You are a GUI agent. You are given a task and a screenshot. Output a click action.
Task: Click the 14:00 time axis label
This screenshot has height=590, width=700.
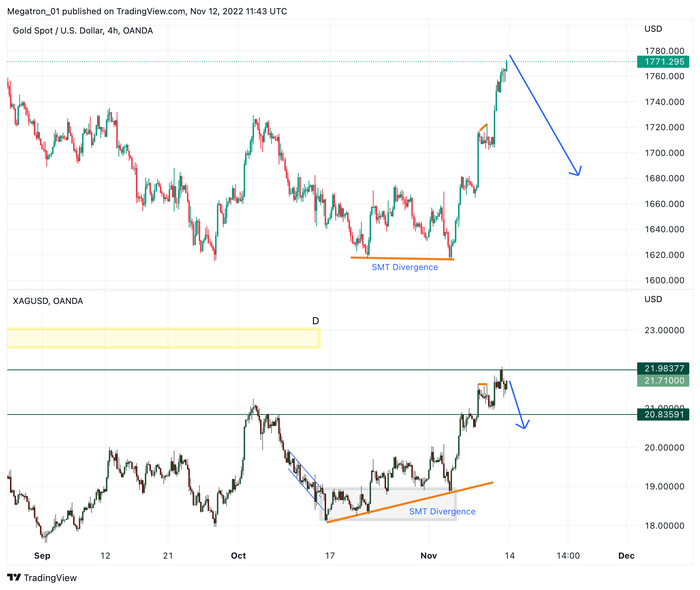(x=568, y=555)
